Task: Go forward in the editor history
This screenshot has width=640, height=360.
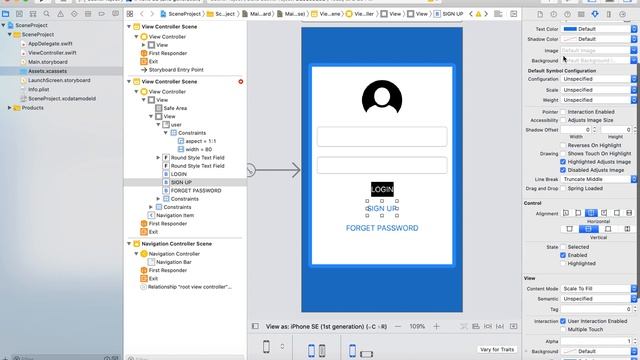Action: (152, 14)
